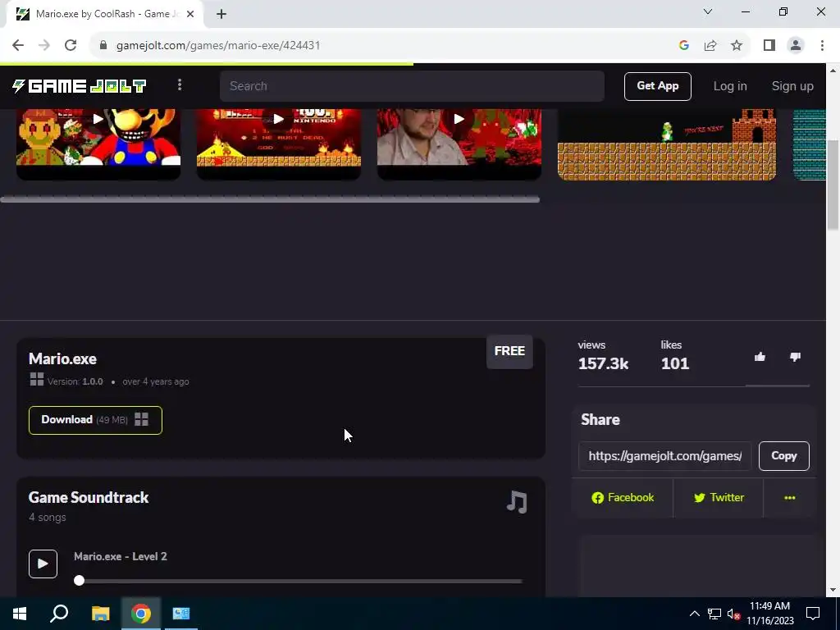Select the Mario.exe browser tab
This screenshot has height=630, width=840.
(105, 14)
